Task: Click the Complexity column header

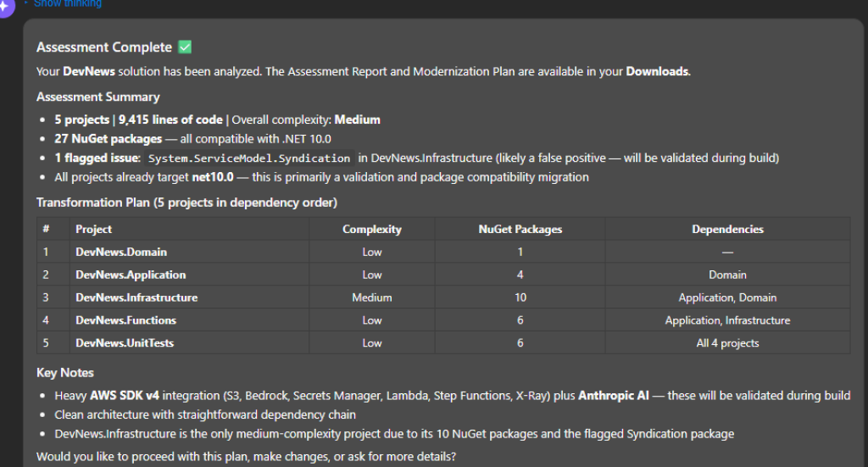Action: pyautogui.click(x=372, y=229)
